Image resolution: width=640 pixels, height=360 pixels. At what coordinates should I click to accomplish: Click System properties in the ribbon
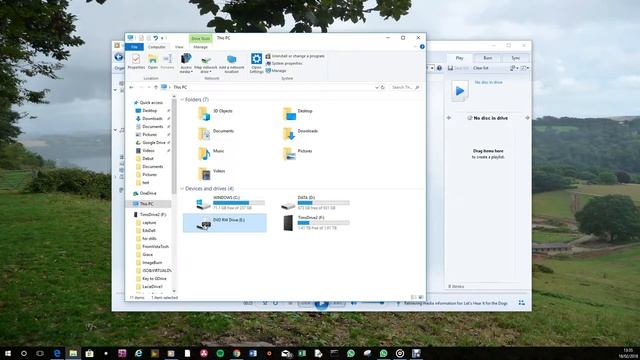[284, 63]
